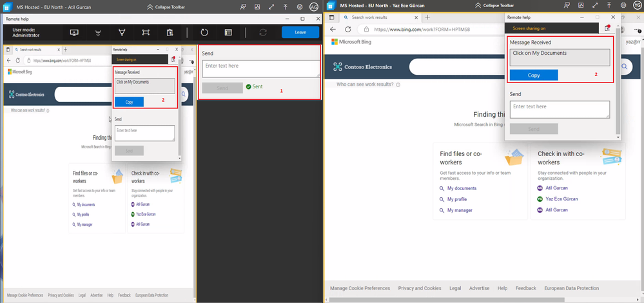The image size is (644, 303).
Task: Click back arrow in mirrored shared screen browser
Action: click(x=9, y=61)
